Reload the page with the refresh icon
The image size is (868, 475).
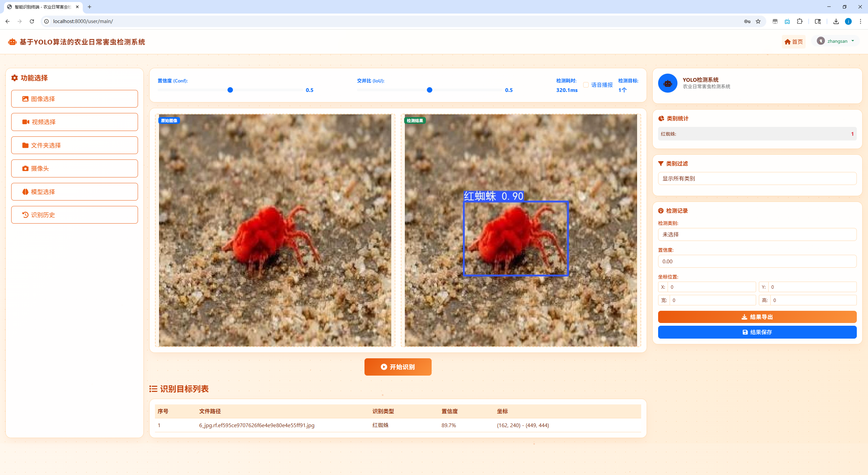32,21
